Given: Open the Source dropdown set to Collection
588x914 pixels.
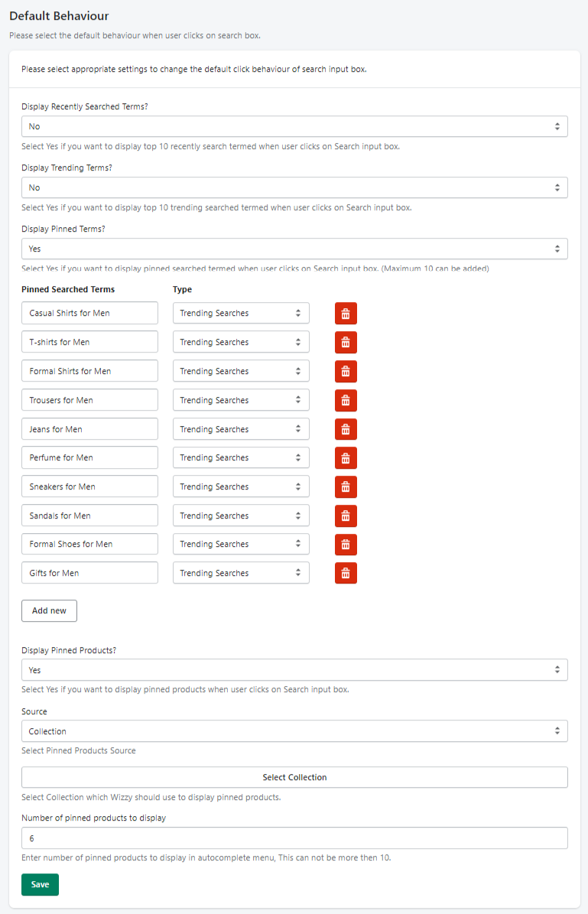Looking at the screenshot, I should pyautogui.click(x=294, y=731).
